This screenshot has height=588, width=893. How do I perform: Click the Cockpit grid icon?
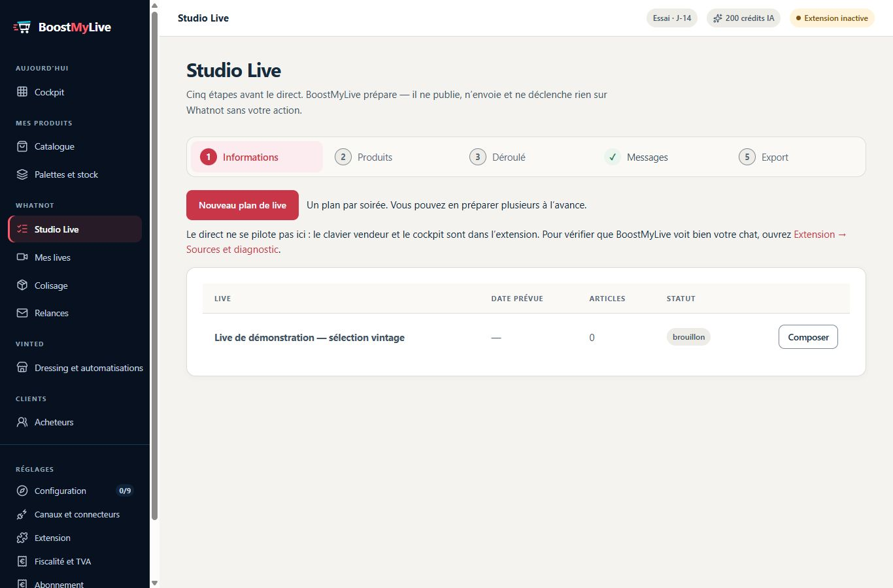22,92
